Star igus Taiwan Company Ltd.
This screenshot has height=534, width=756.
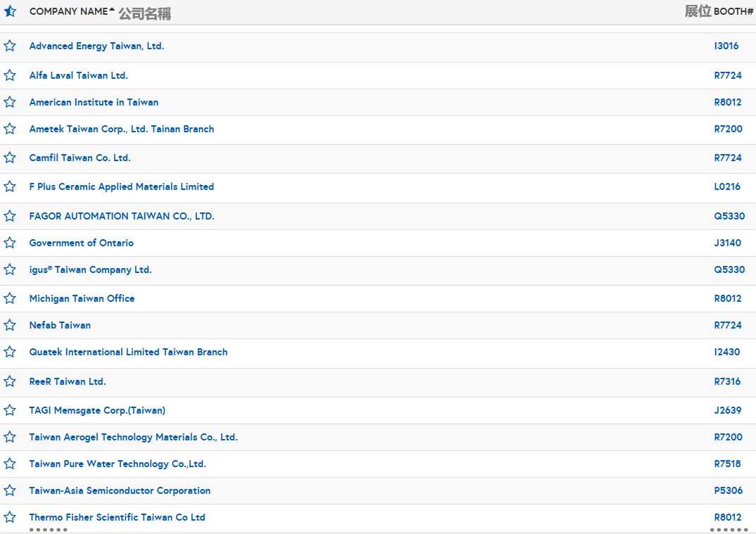pyautogui.click(x=10, y=269)
